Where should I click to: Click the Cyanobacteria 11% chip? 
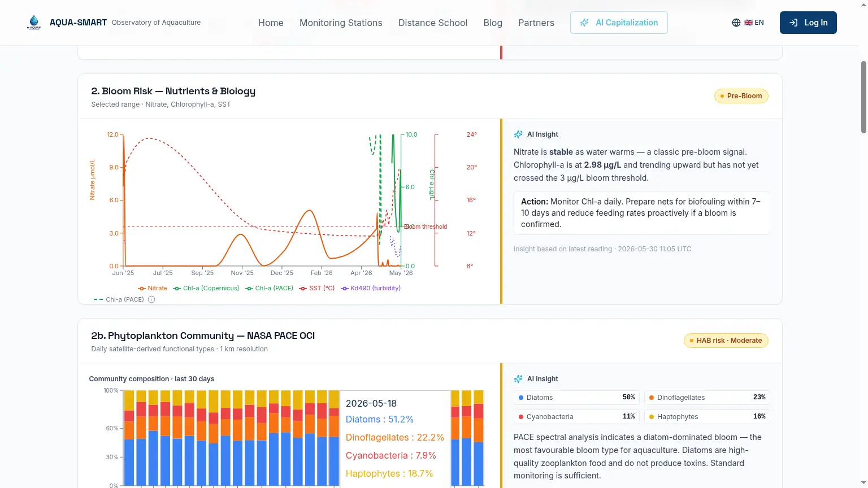click(576, 417)
